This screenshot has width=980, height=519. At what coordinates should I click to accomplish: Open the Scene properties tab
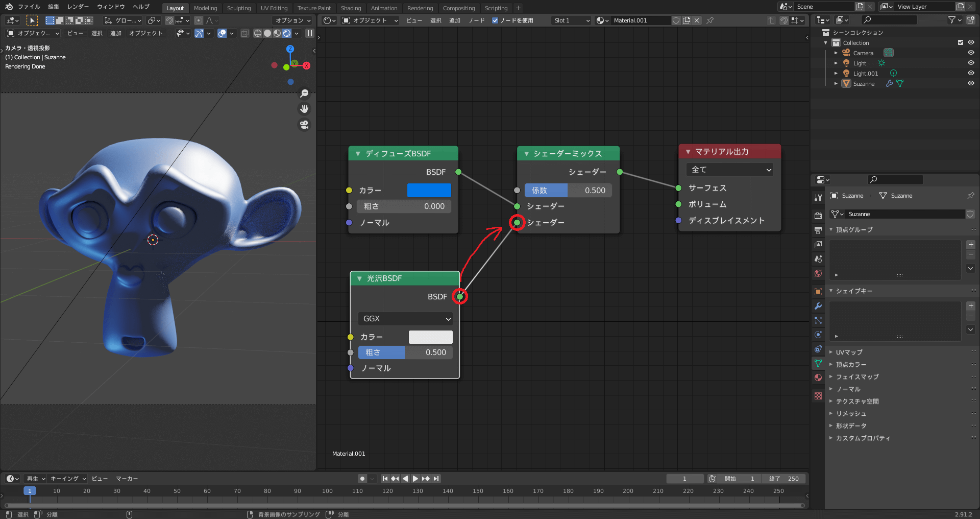[818, 259]
